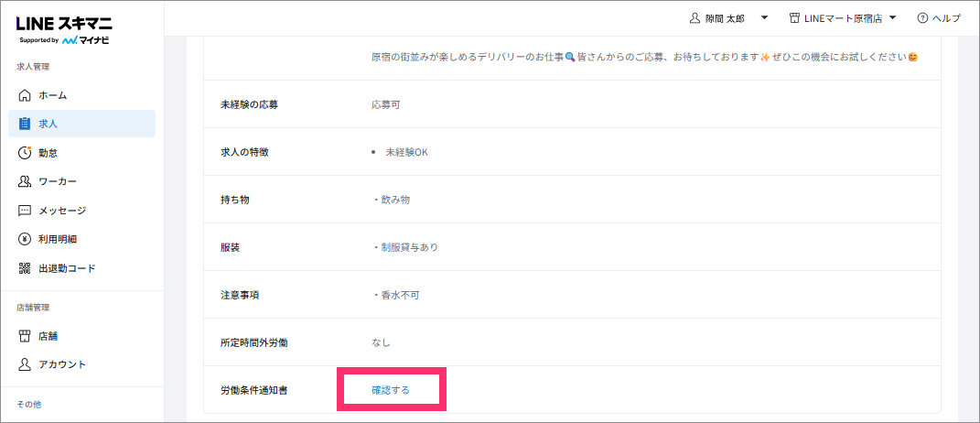The width and height of the screenshot is (980, 423).
Task: Go to 出退勤コード menu entry
Action: pyautogui.click(x=67, y=268)
